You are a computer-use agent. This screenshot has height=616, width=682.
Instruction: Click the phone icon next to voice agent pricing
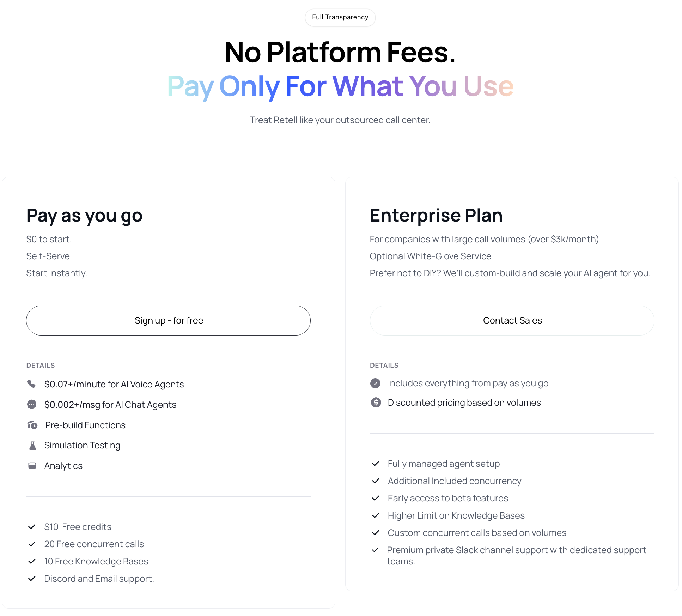(x=32, y=384)
